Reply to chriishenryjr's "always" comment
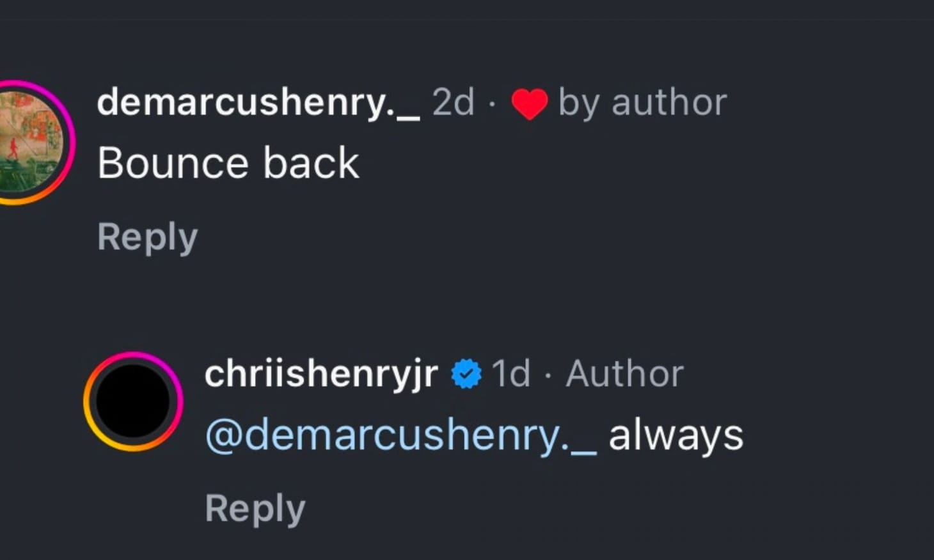Viewport: 934px width, 560px height. coord(255,509)
